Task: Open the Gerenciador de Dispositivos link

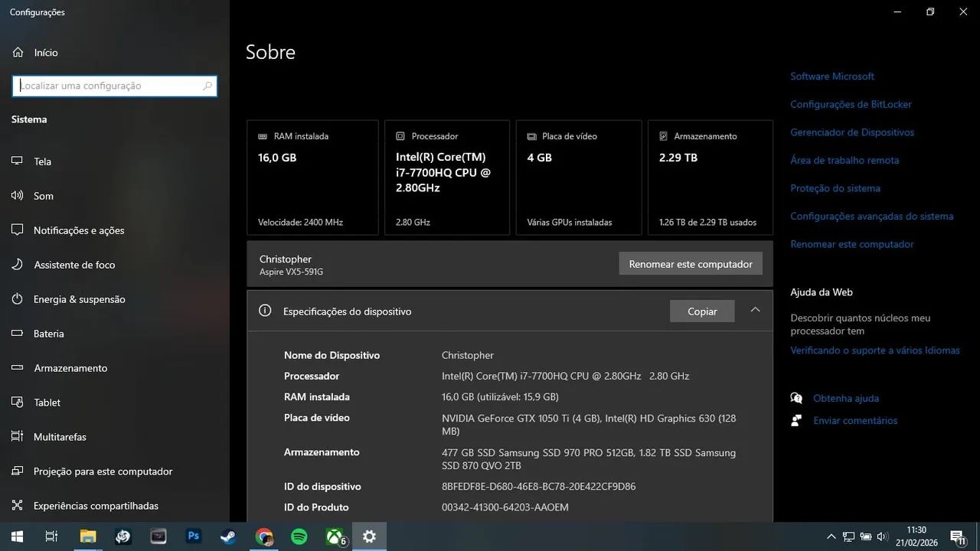Action: click(852, 132)
